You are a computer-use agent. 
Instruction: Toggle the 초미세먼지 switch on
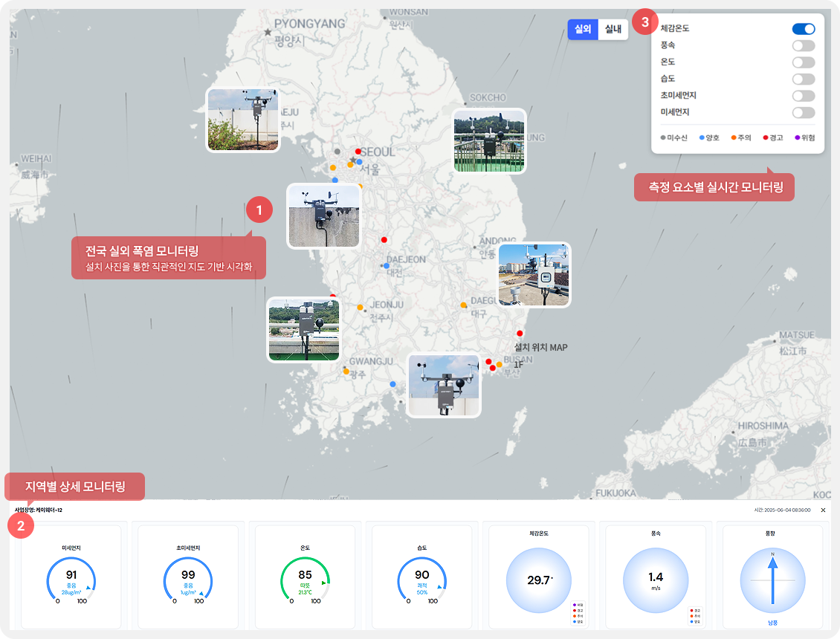click(x=803, y=96)
